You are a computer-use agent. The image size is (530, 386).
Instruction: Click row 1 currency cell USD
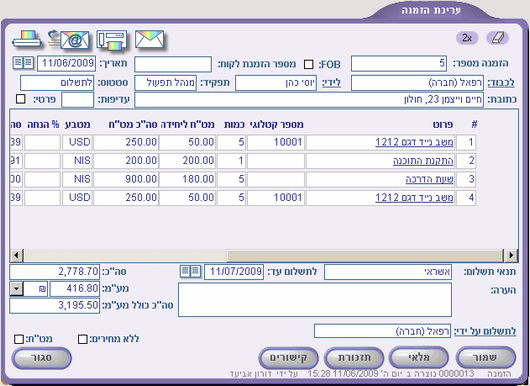pos(77,142)
